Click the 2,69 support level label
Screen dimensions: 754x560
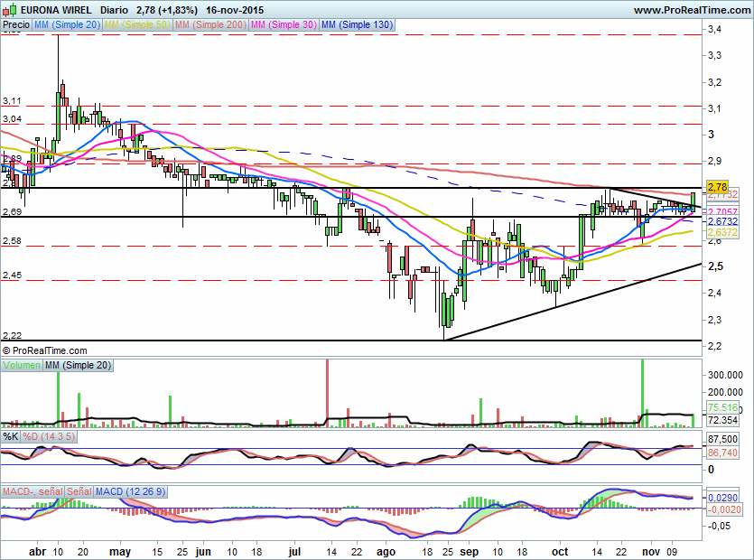12,211
